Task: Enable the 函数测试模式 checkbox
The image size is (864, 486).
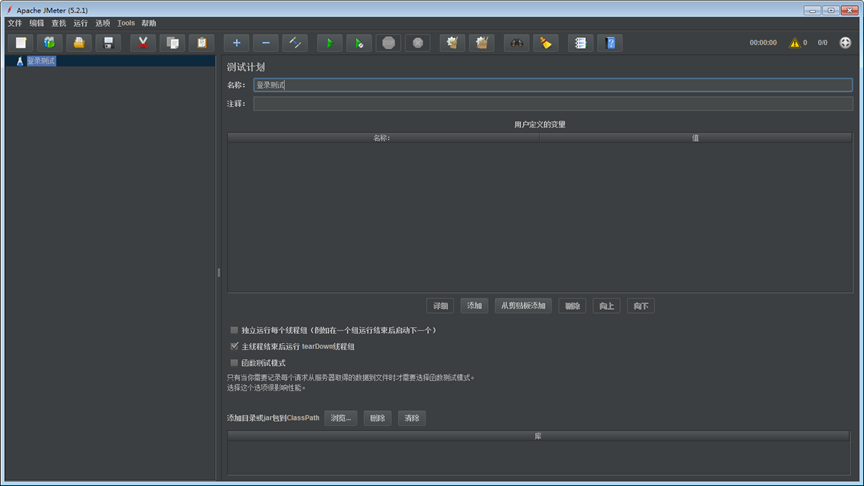Action: [234, 363]
